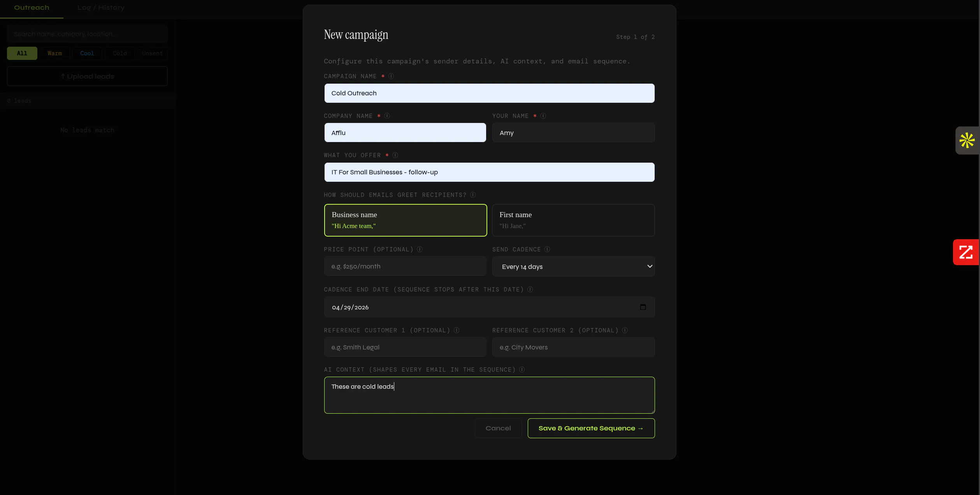The width and height of the screenshot is (980, 495).
Task: Click info icon for Reference Customer 1
Action: (456, 330)
